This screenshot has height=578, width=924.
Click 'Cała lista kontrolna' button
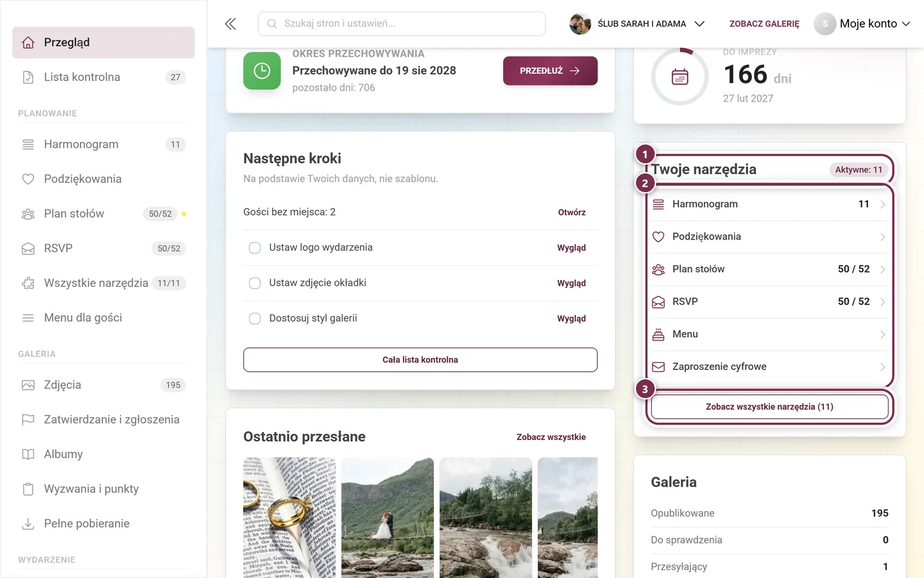tap(420, 360)
